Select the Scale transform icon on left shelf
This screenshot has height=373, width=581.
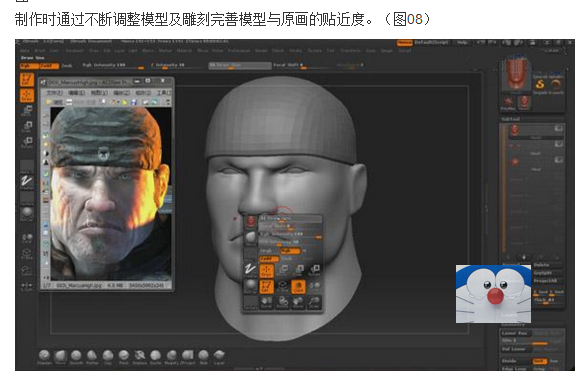click(x=27, y=126)
